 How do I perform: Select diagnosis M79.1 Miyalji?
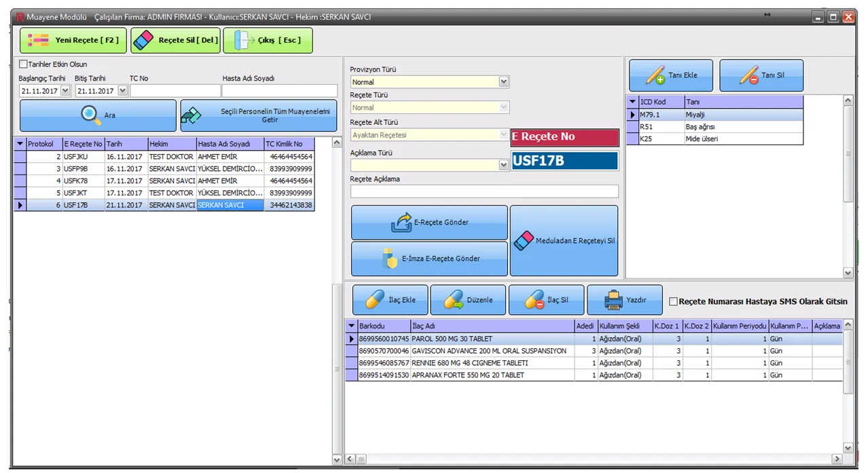pos(715,115)
